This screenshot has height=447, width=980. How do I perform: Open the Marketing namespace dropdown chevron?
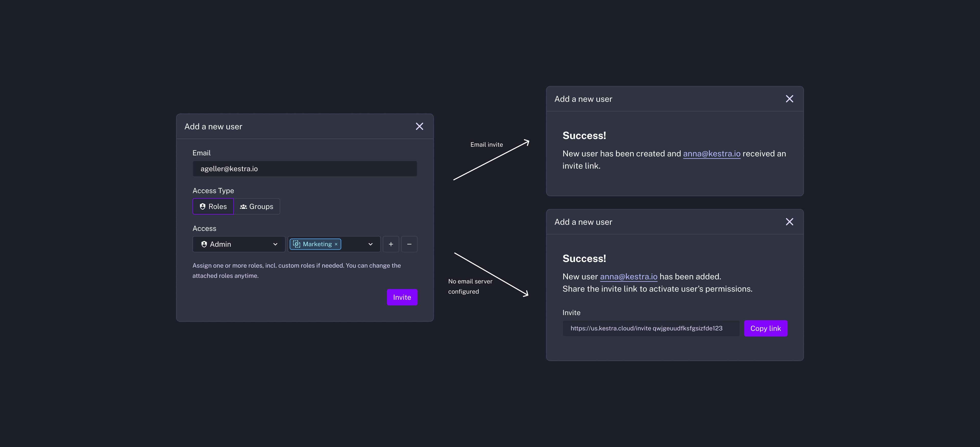pos(370,244)
